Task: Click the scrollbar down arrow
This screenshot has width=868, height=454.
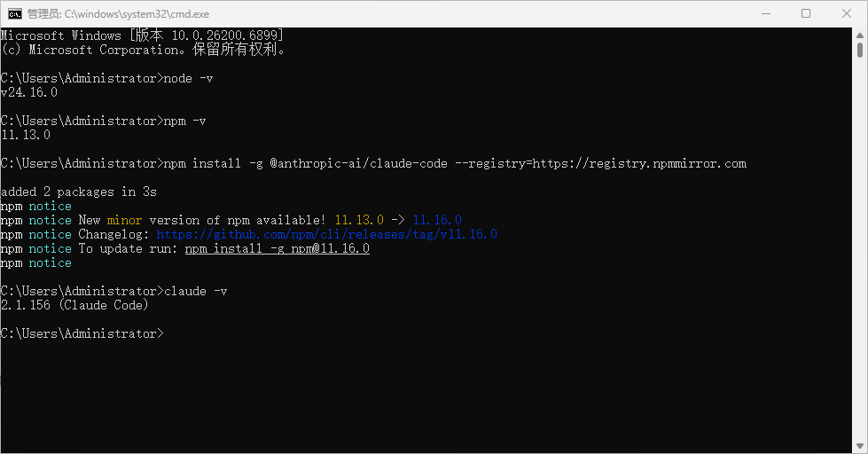Action: tap(860, 446)
